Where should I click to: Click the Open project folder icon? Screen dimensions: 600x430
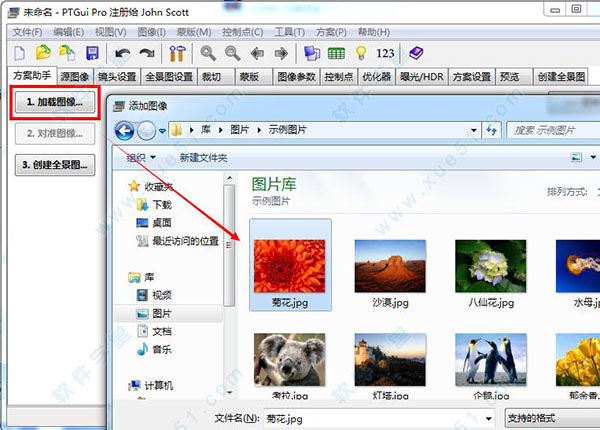[x=44, y=53]
